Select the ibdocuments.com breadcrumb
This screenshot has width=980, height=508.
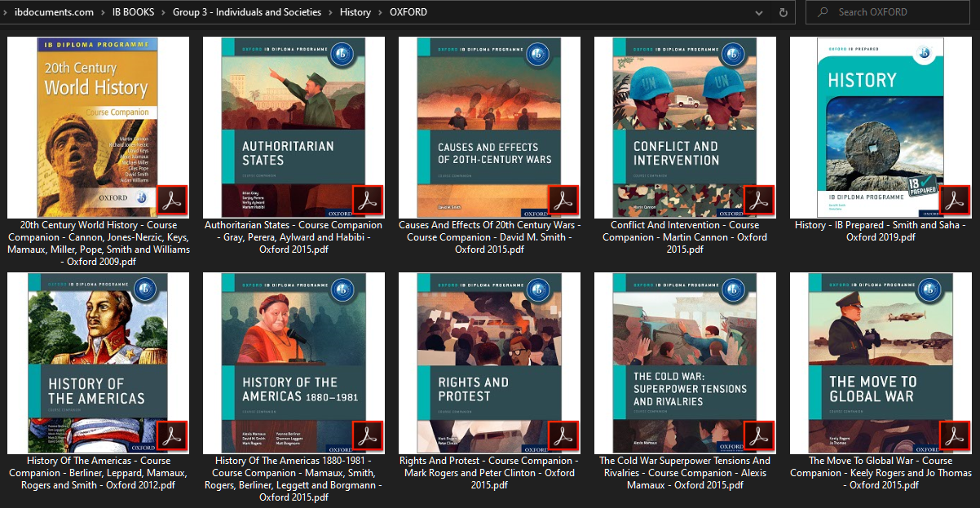click(x=54, y=12)
